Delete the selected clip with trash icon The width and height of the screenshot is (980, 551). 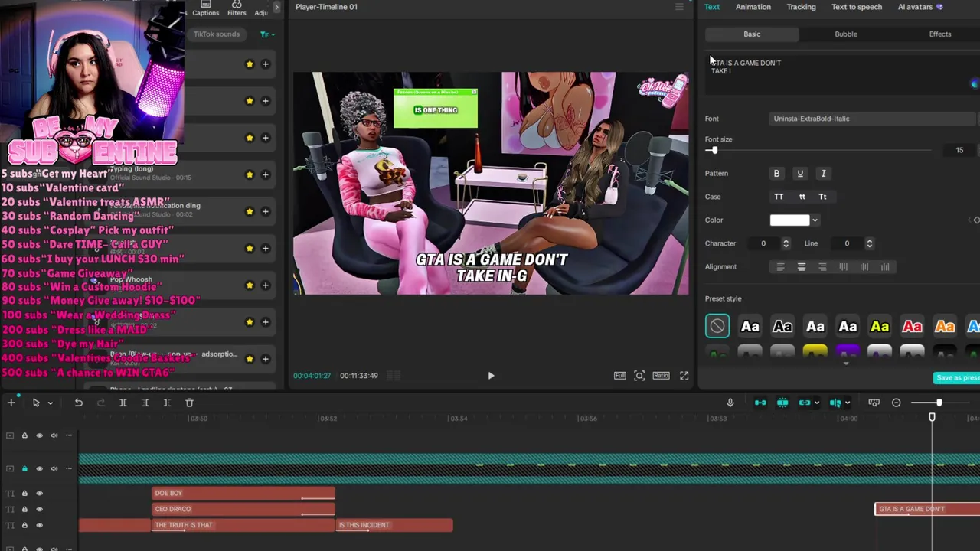click(x=189, y=403)
